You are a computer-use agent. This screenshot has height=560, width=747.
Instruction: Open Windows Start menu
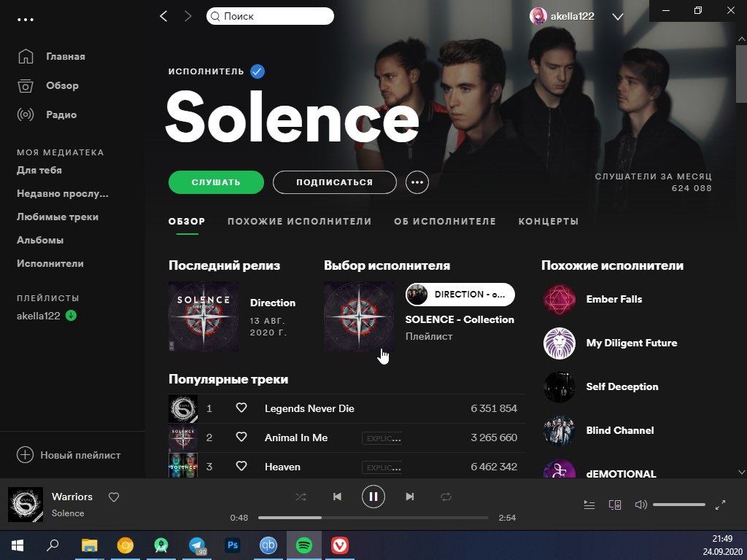click(x=18, y=545)
